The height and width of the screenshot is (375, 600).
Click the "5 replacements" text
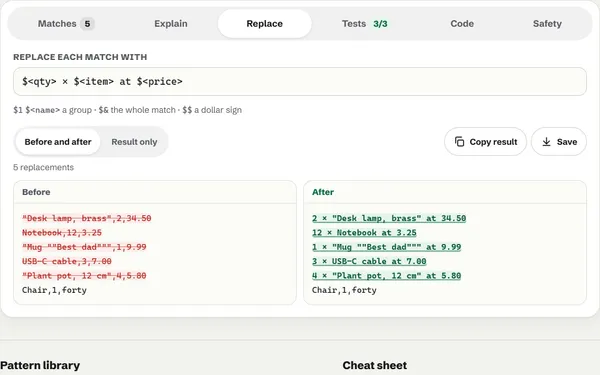pos(43,167)
